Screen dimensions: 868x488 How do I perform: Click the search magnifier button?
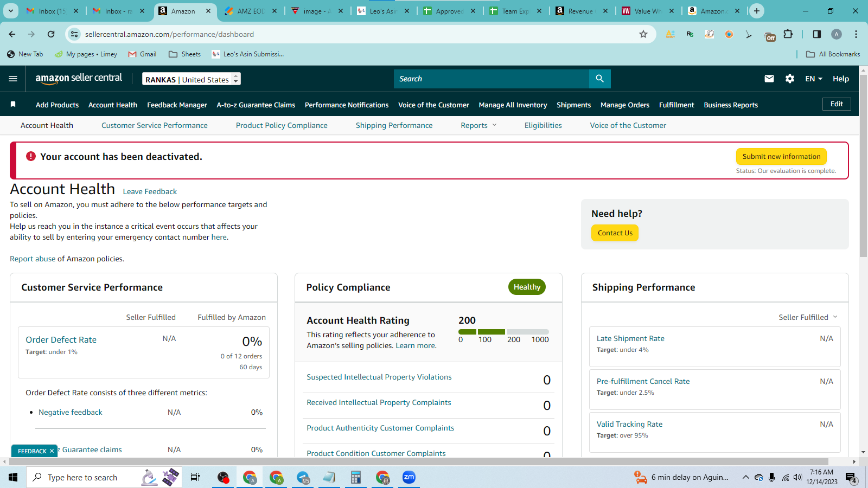click(599, 79)
